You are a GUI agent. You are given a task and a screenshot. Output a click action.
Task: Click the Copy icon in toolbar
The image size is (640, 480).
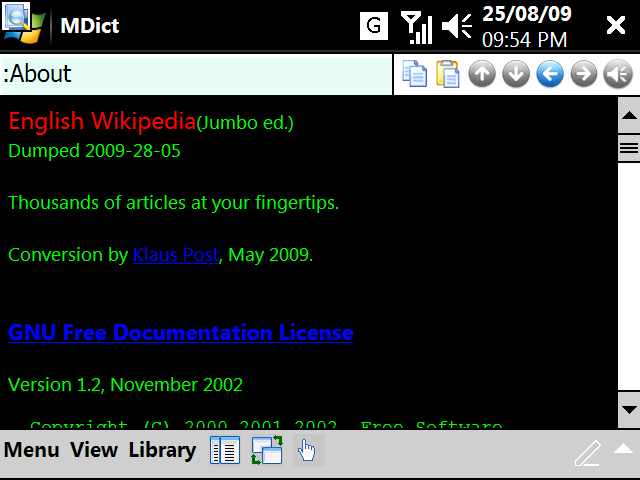point(414,73)
